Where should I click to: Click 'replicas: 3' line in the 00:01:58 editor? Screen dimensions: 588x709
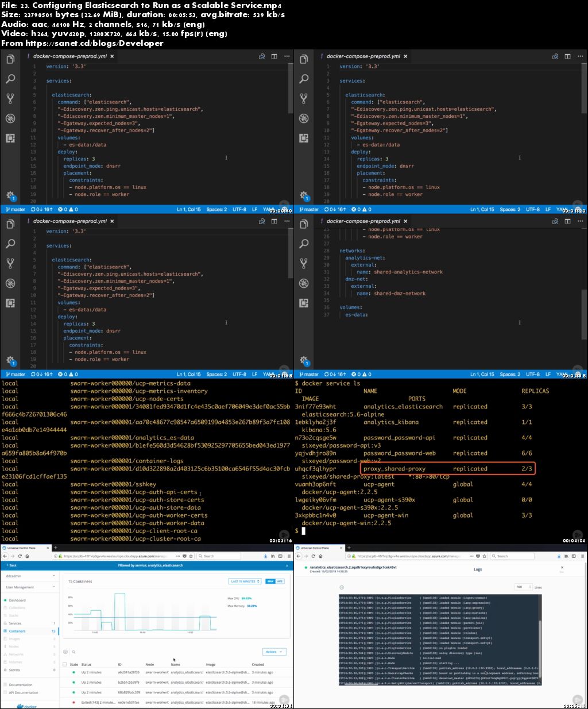click(79, 324)
